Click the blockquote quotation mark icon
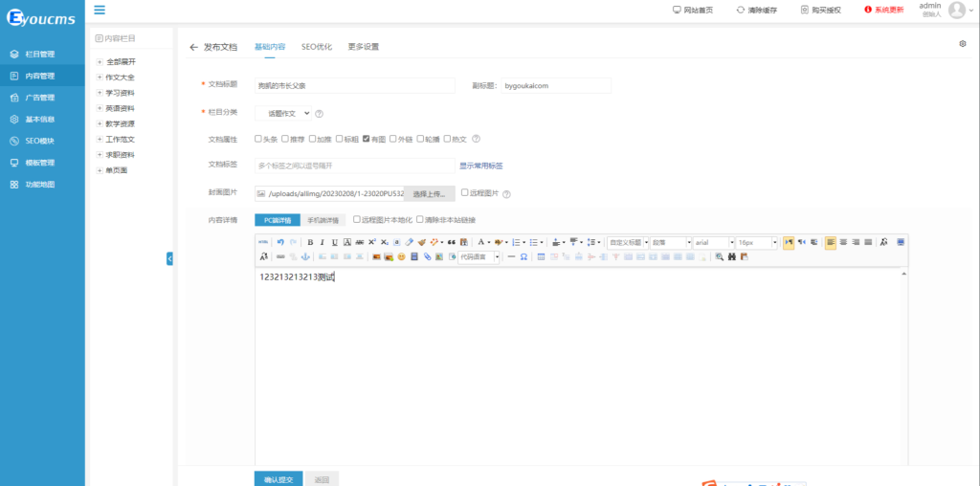 pyautogui.click(x=451, y=242)
